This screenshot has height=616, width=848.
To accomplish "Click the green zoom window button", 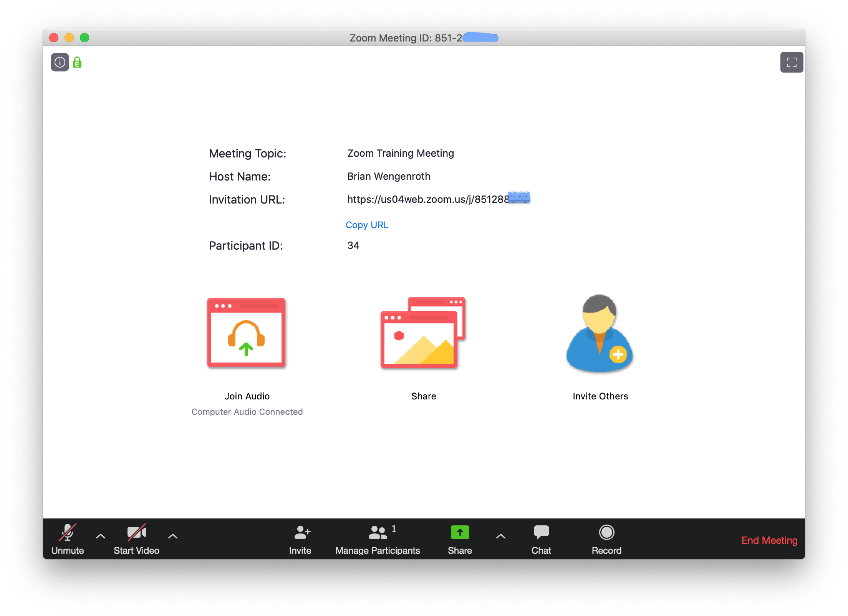I will pyautogui.click(x=84, y=38).
